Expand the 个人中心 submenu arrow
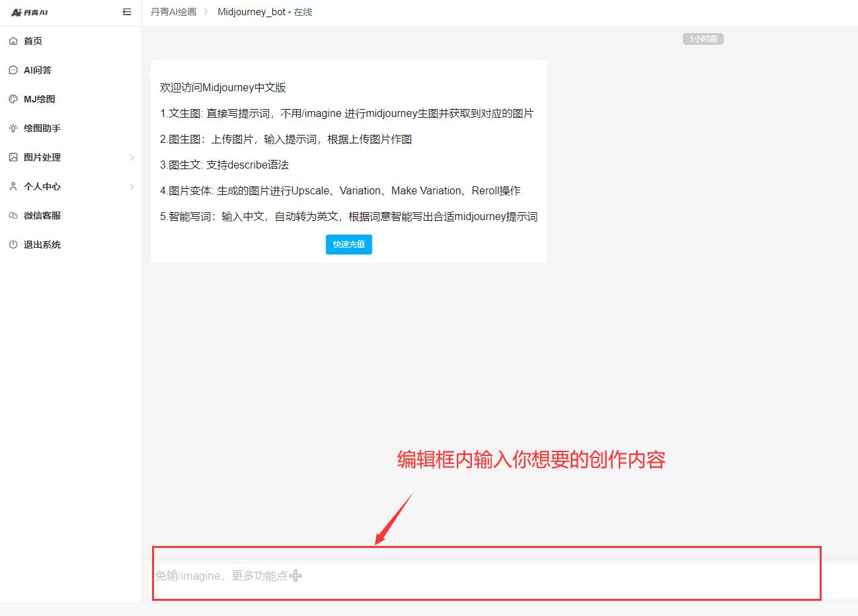This screenshot has height=616, width=858. tap(132, 186)
